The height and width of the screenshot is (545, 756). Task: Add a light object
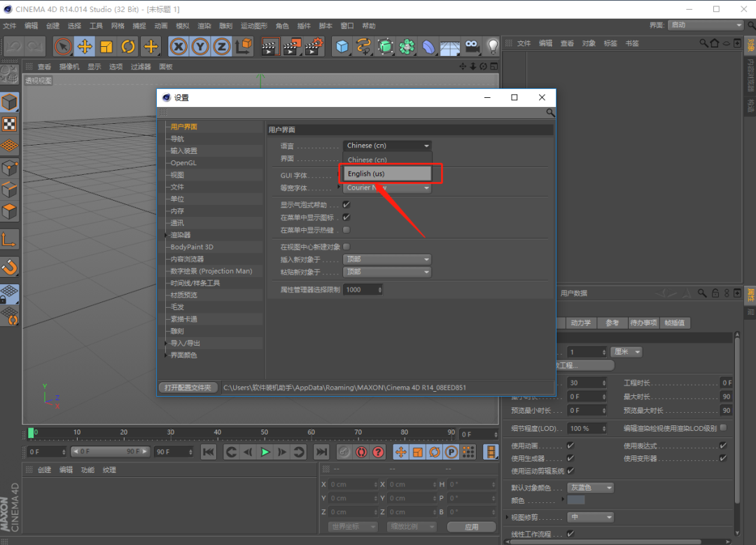coord(492,47)
